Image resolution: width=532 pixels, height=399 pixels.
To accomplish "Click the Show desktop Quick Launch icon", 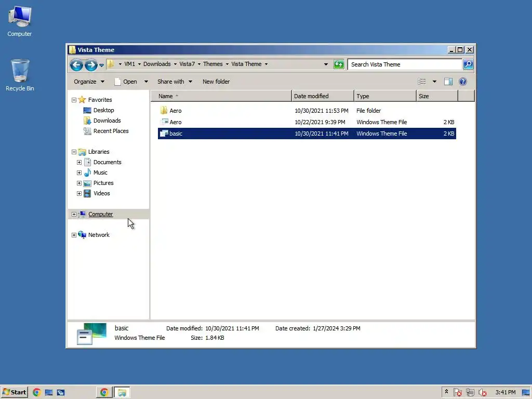I will pos(48,393).
